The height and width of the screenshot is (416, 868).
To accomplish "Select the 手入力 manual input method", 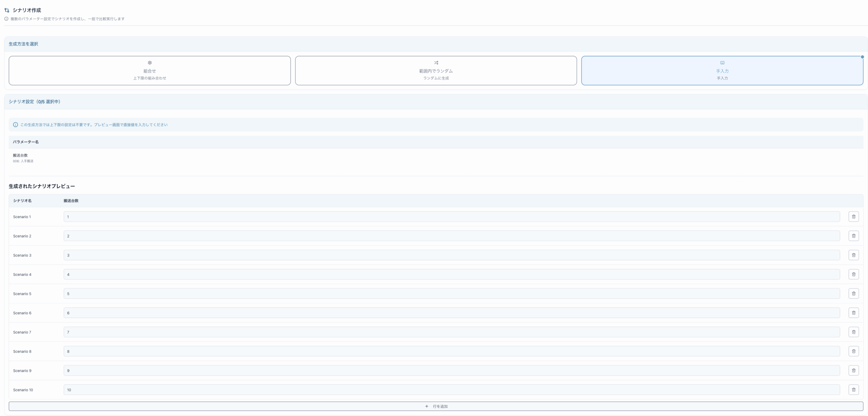I will tap(722, 71).
